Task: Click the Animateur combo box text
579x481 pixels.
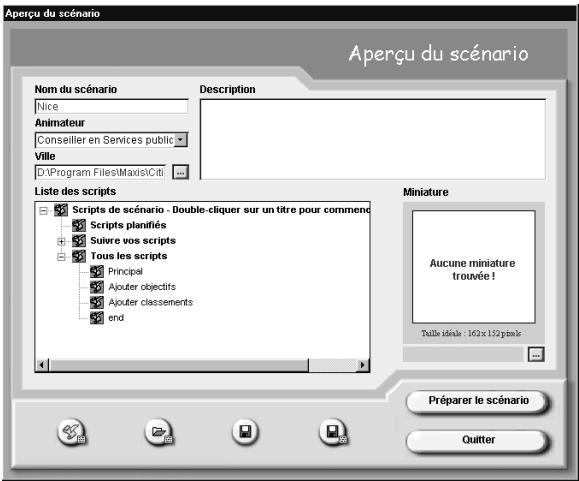Action: (105, 140)
